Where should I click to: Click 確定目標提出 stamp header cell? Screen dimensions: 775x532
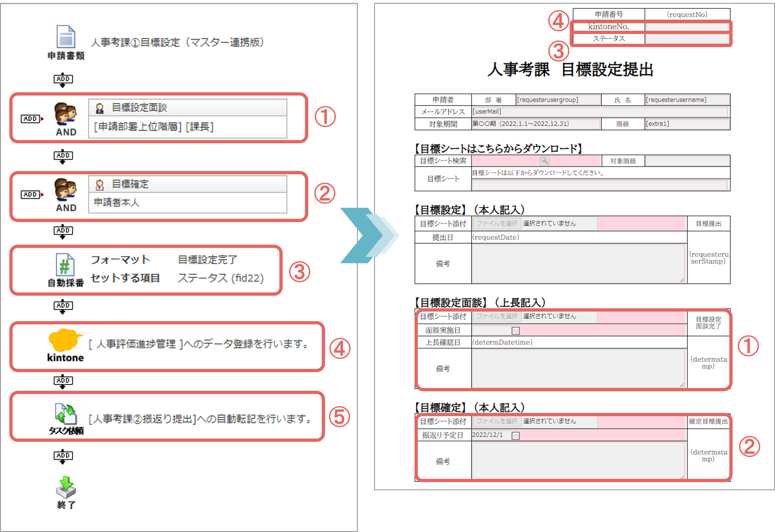[709, 421]
